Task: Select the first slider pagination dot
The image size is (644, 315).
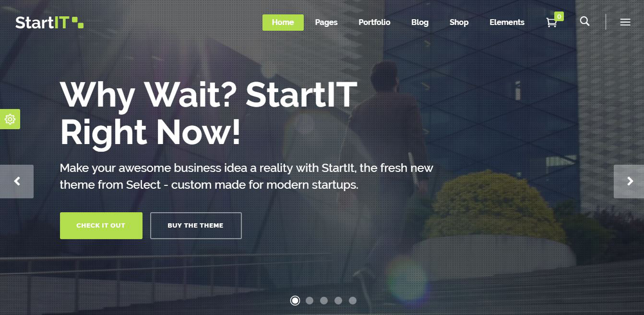Action: [295, 301]
